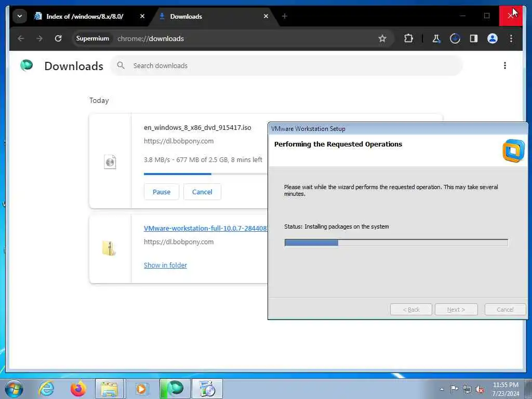The width and height of the screenshot is (532, 399).
Task: Pause the Windows 8 ISO download
Action: pos(162,192)
